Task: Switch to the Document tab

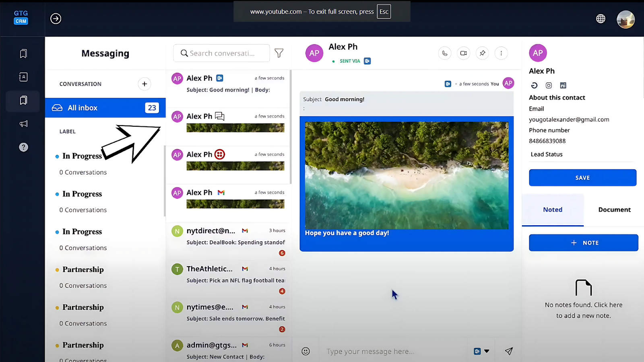Action: click(614, 210)
